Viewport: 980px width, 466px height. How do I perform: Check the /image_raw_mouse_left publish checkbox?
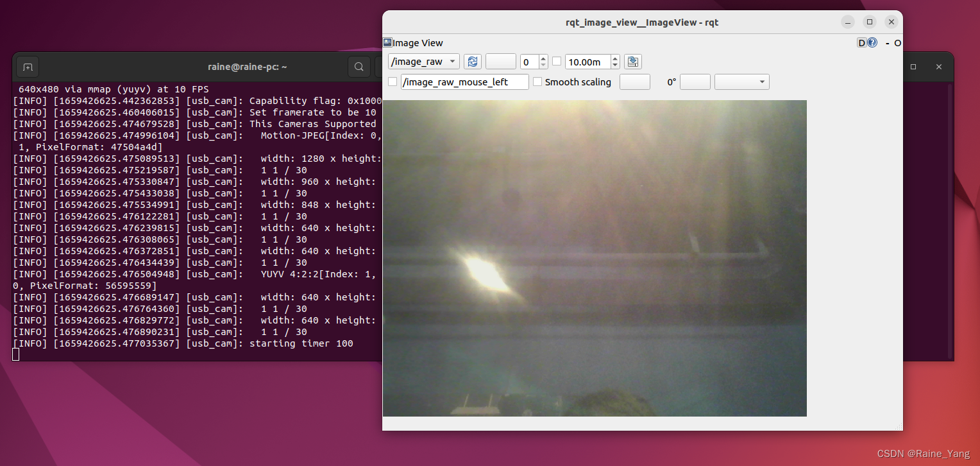coord(393,82)
